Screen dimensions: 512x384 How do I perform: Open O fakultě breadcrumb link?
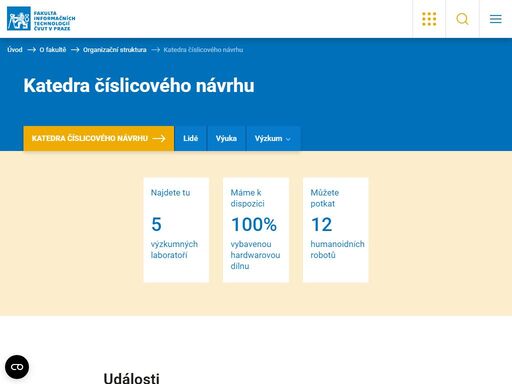click(53, 50)
